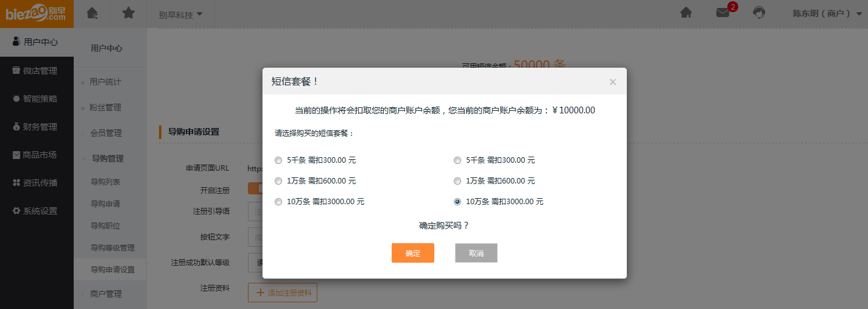Close the 短信套餐 dialog with the X
This screenshot has height=309, width=868.
(613, 82)
